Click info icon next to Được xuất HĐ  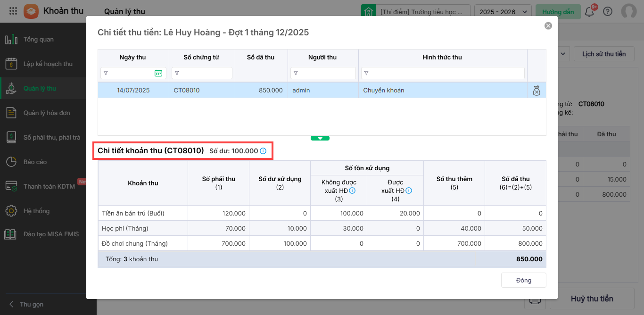(409, 191)
